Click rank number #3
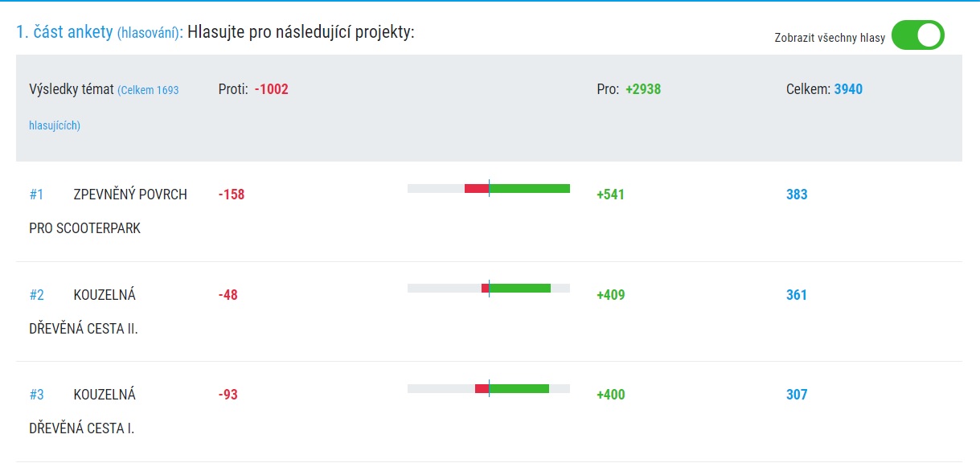Image resolution: width=980 pixels, height=463 pixels. (37, 395)
